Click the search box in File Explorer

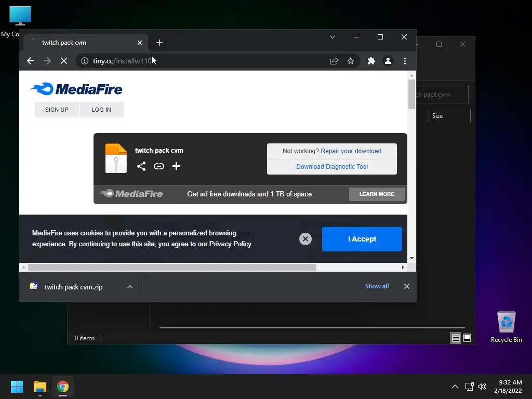click(442, 95)
